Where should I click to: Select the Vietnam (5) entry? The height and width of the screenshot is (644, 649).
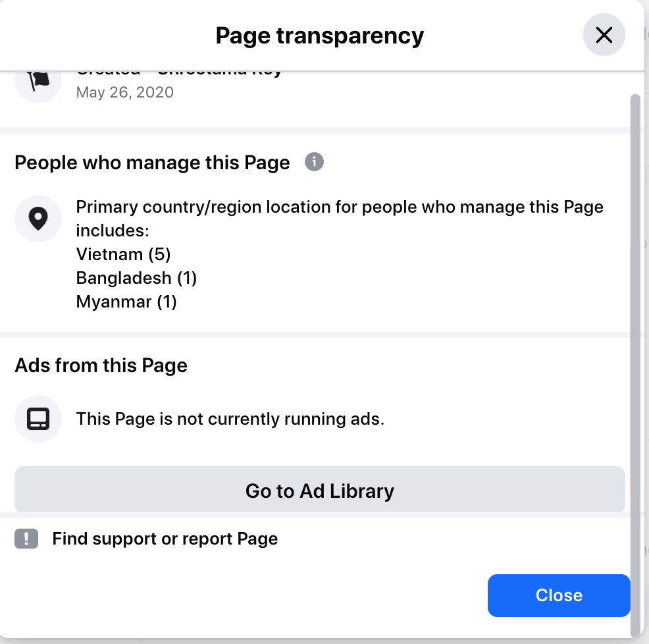coord(123,254)
